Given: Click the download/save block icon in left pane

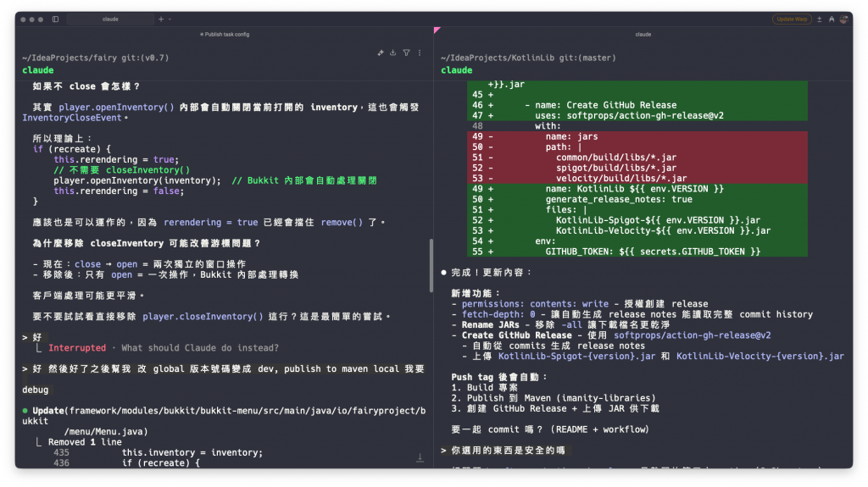Looking at the screenshot, I should pyautogui.click(x=393, y=53).
